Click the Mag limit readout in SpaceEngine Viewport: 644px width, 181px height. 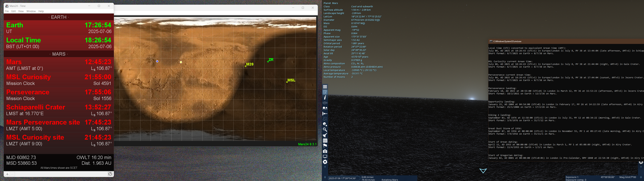click(628, 177)
